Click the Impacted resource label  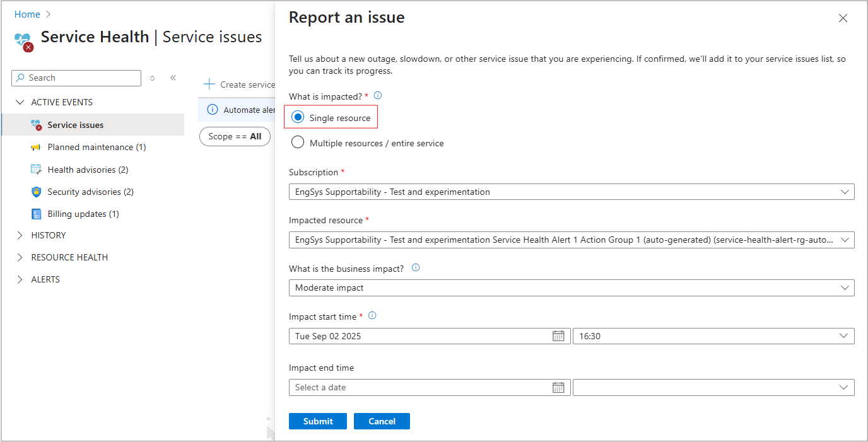click(326, 220)
